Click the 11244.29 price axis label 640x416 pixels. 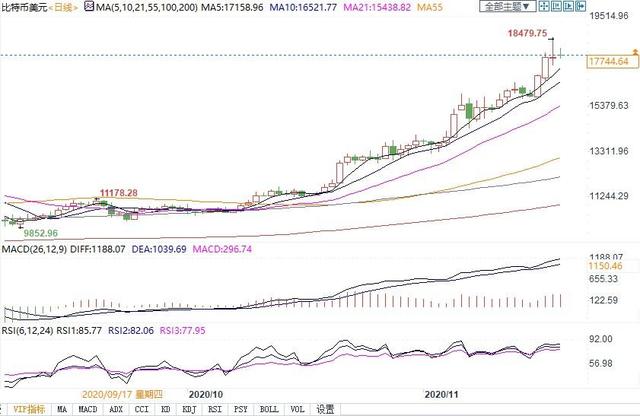[609, 196]
